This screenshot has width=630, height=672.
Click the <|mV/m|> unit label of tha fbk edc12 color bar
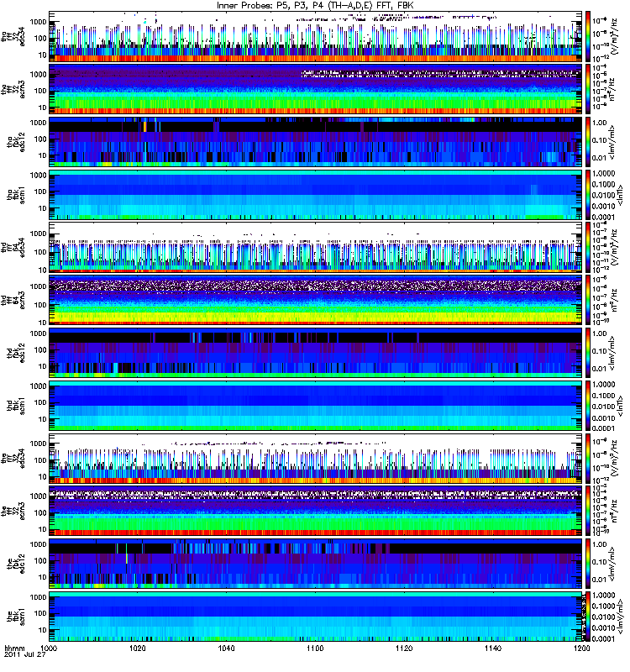[x=612, y=142]
